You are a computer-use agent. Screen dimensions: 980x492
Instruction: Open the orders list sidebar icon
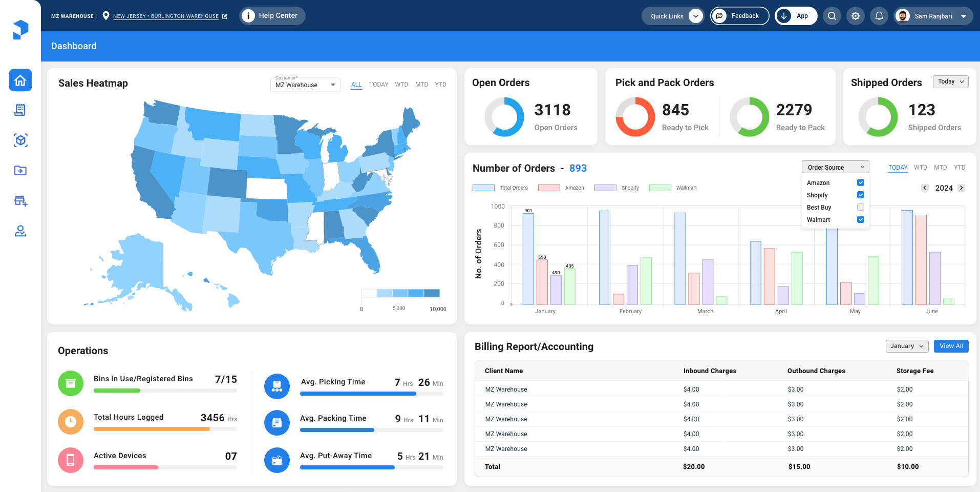[20, 110]
